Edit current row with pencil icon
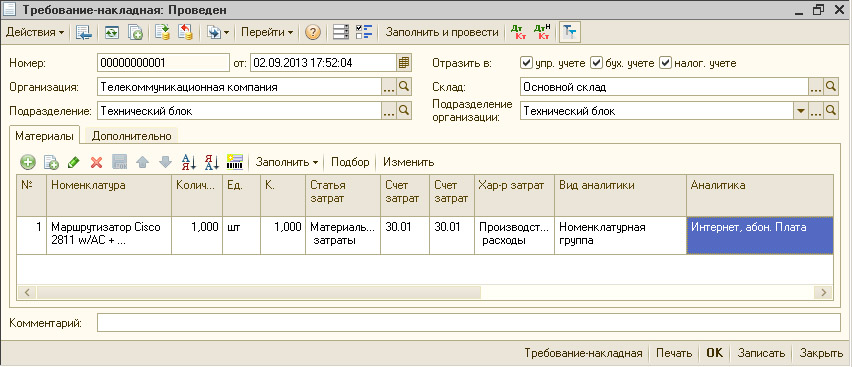This screenshot has height=367, width=852. pyautogui.click(x=73, y=162)
